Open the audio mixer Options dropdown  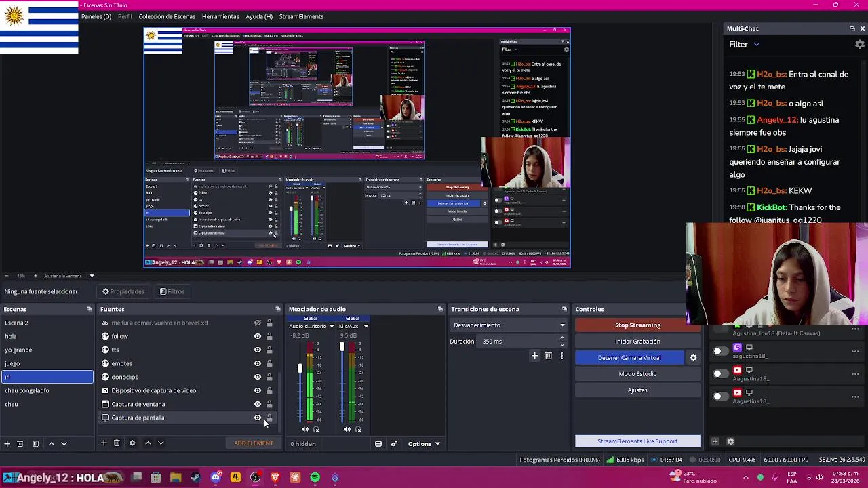click(424, 444)
